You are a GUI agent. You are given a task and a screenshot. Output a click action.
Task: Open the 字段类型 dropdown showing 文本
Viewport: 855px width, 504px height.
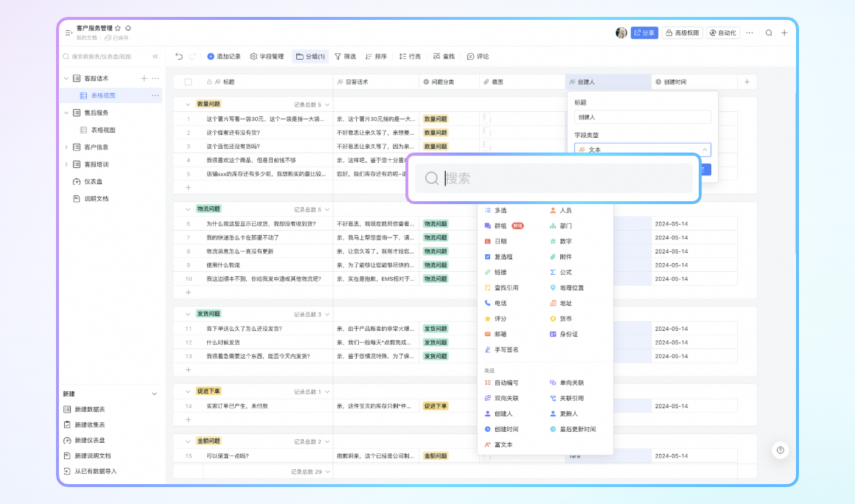pos(642,150)
